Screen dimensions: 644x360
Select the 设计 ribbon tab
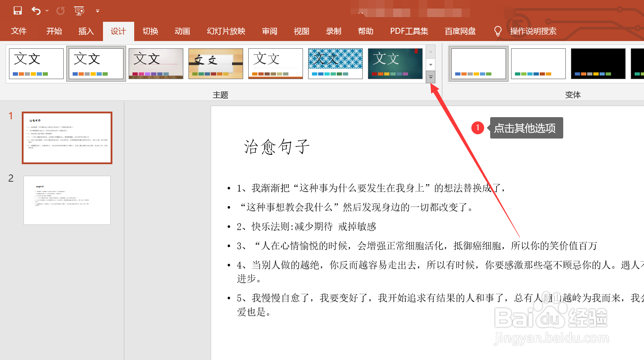pos(118,31)
